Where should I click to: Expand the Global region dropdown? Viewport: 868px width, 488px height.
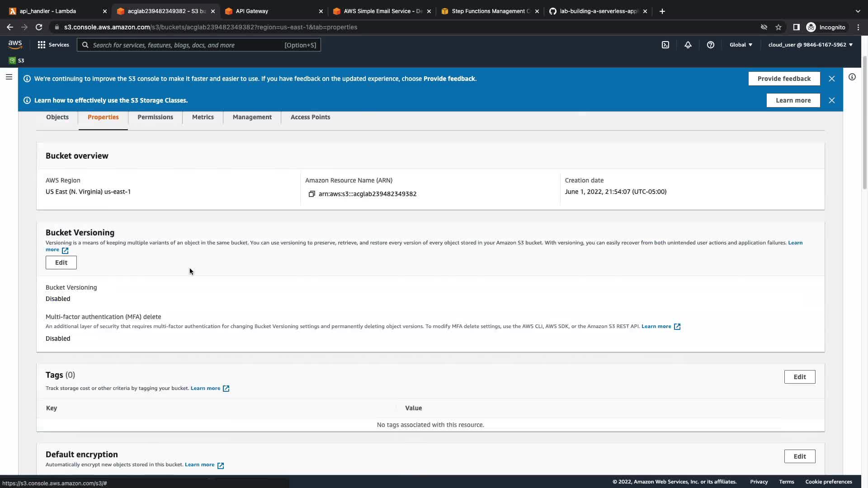741,45
